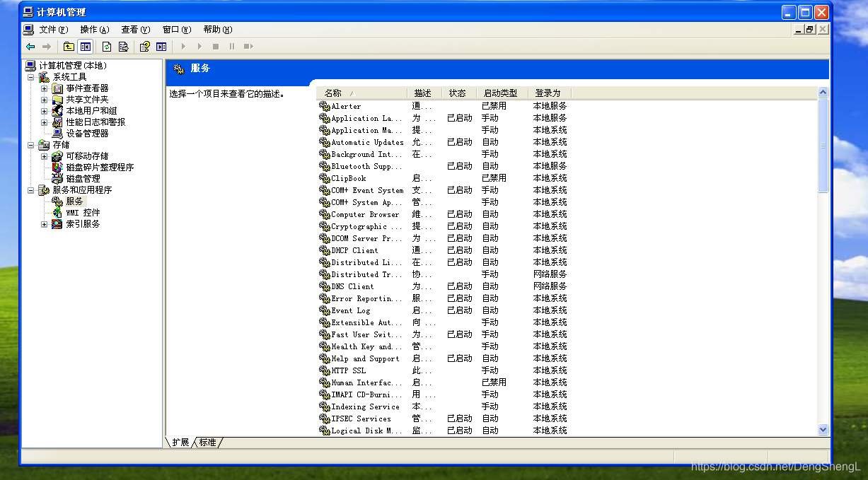Open the 文件(F) menu
The image size is (868, 480).
point(54,30)
